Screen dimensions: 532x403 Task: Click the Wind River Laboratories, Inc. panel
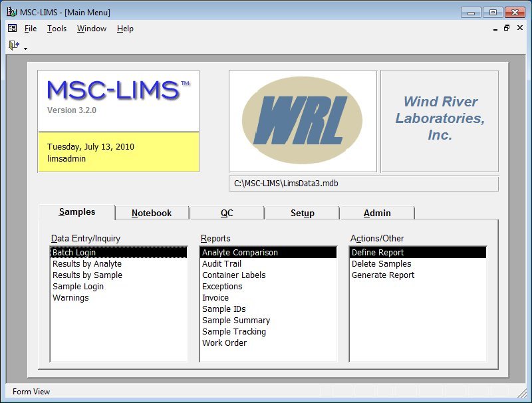pyautogui.click(x=440, y=121)
